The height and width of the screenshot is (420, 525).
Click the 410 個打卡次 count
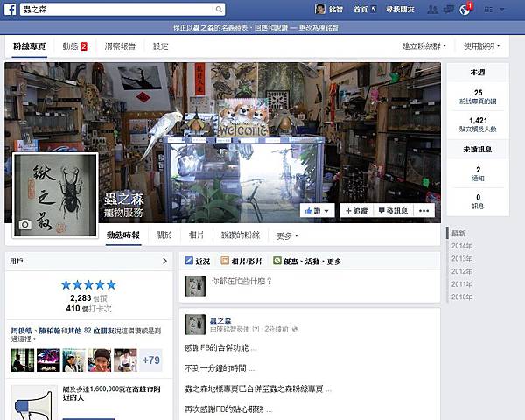pos(88,309)
